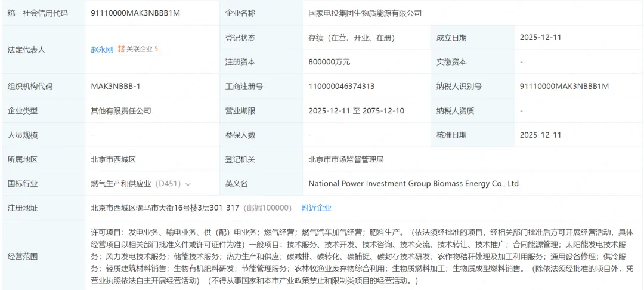
Task: Click the registered capital value 800000万元
Action: (x=329, y=61)
